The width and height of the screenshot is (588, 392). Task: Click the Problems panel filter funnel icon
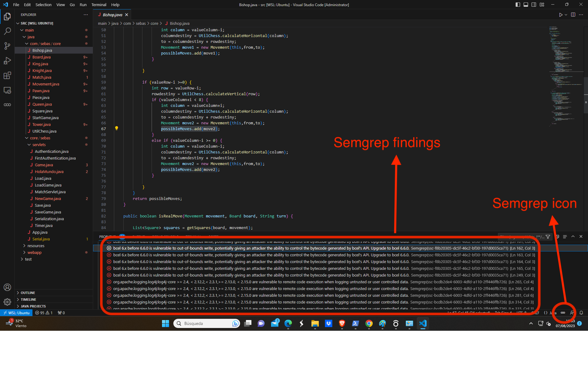pyautogui.click(x=548, y=237)
